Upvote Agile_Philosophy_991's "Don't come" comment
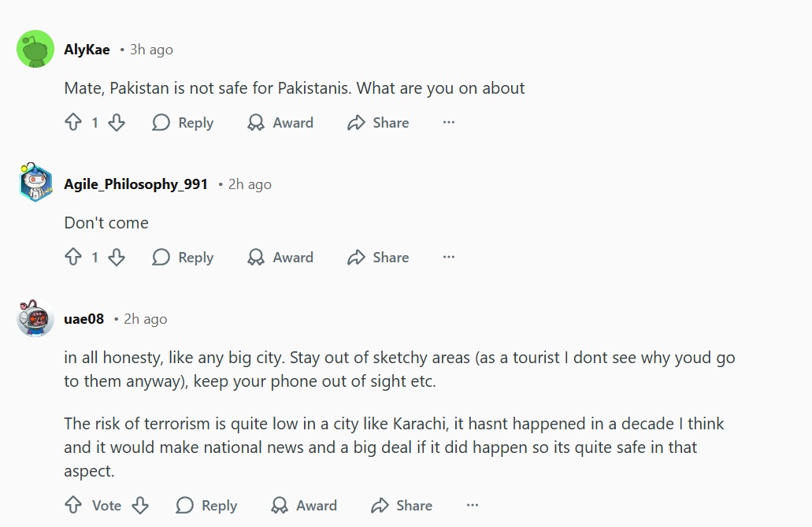 73,258
